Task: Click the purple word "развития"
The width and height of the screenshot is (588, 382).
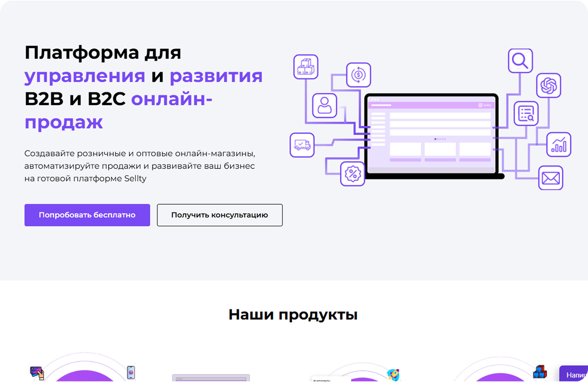Action: (x=216, y=76)
